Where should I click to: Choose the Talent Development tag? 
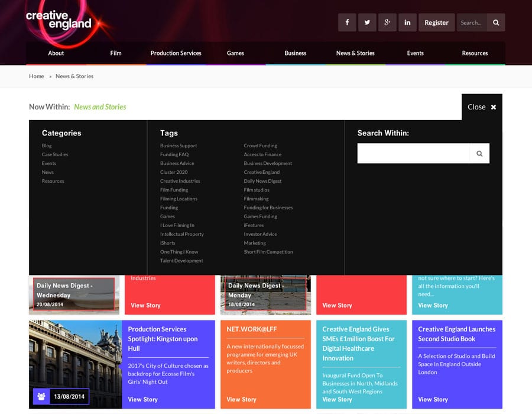181,261
